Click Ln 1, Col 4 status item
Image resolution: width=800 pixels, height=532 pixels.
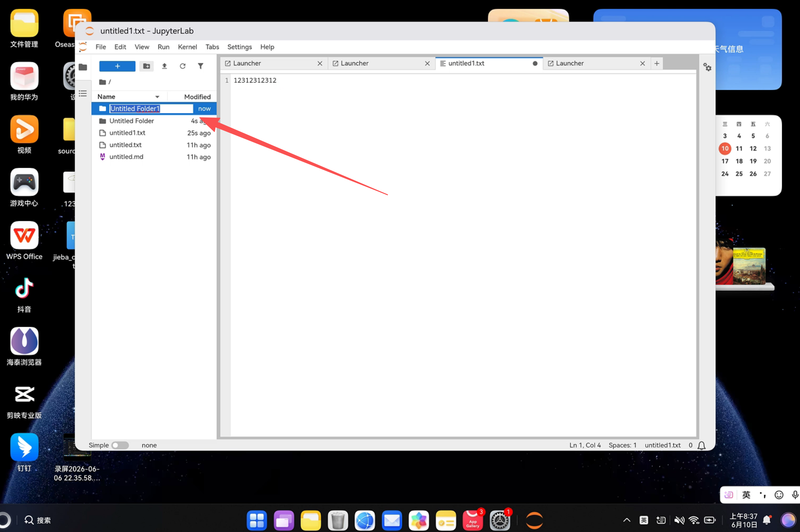click(x=585, y=445)
